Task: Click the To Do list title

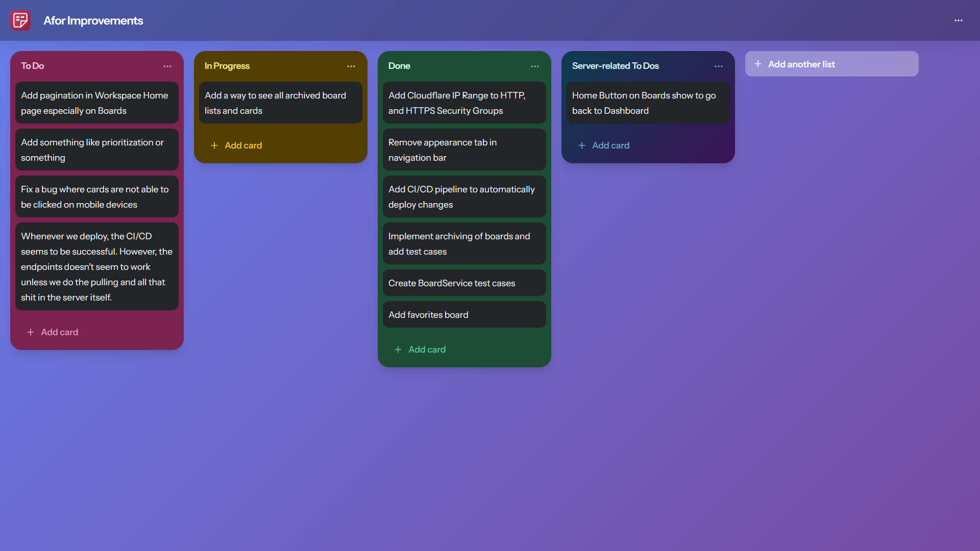Action: (x=33, y=66)
